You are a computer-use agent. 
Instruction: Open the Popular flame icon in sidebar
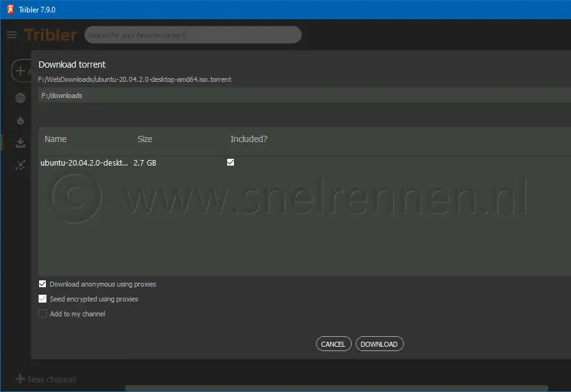20,120
